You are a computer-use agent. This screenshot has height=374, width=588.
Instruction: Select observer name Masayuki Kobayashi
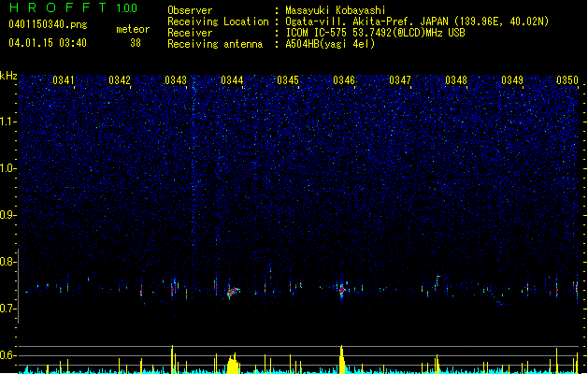click(336, 10)
